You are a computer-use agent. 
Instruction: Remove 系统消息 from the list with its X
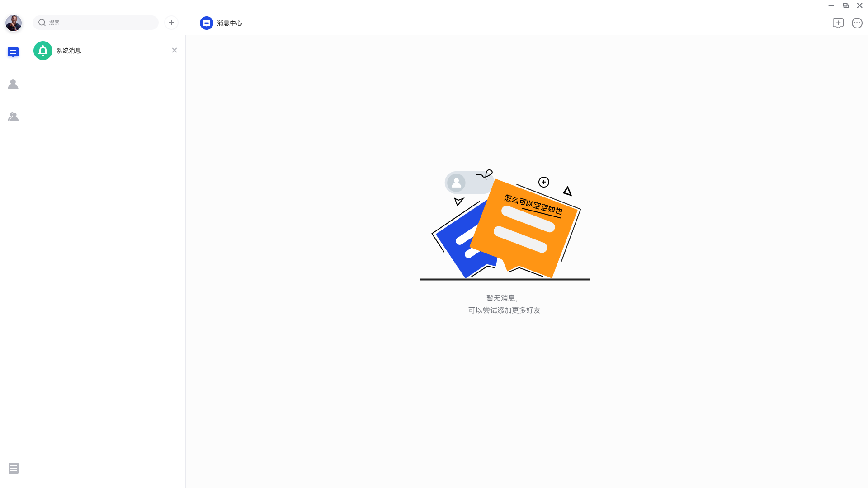(175, 50)
